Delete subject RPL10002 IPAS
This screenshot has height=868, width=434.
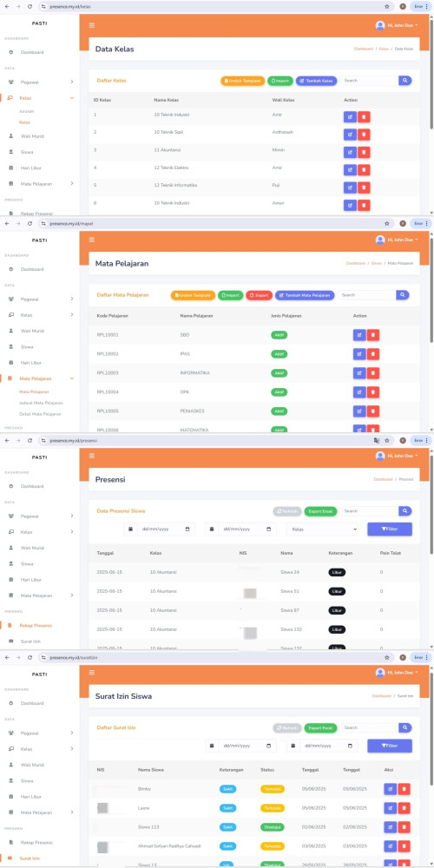click(x=373, y=354)
